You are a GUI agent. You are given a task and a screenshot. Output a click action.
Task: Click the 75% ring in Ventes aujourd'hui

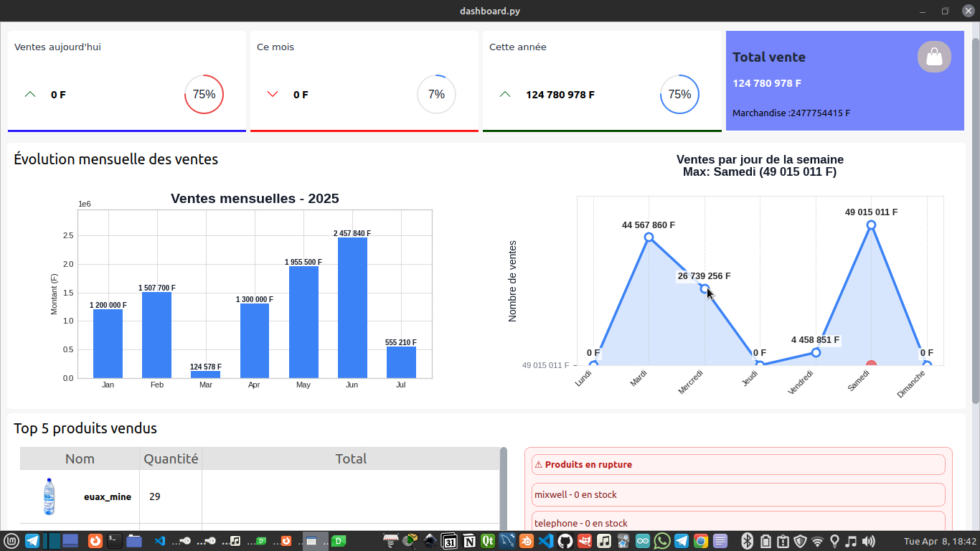204,95
